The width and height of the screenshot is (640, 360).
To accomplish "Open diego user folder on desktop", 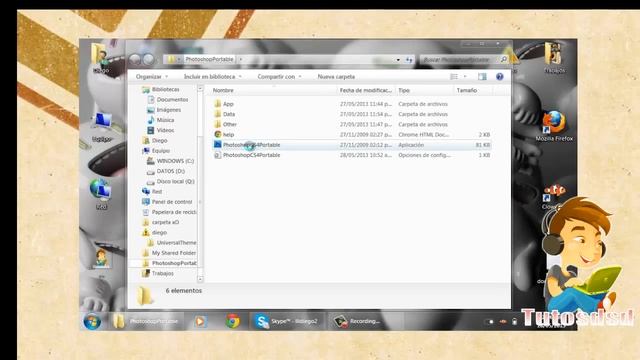I will 100,58.
